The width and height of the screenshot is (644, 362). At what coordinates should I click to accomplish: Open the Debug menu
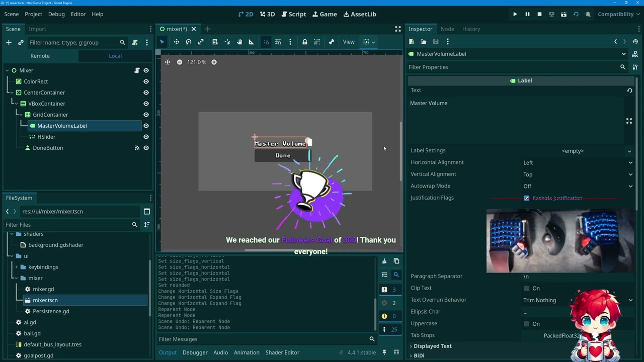coord(56,14)
